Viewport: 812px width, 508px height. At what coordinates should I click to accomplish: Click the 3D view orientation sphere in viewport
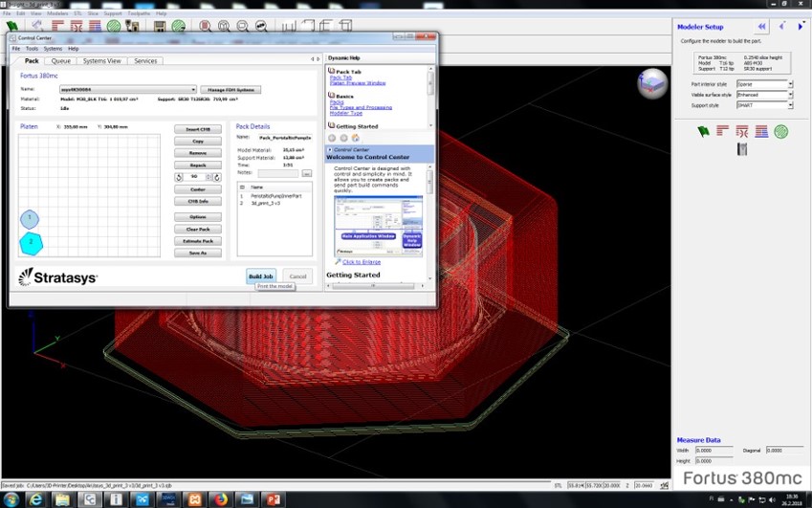pyautogui.click(x=652, y=83)
